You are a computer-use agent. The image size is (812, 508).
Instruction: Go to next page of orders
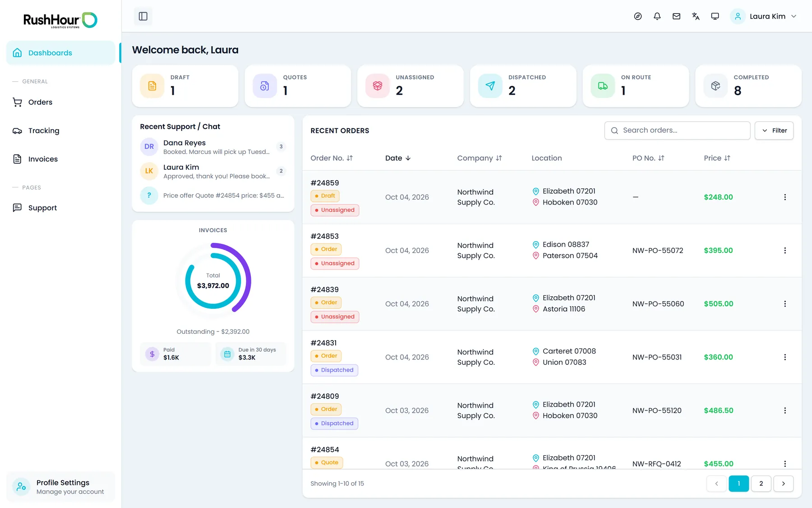784,484
